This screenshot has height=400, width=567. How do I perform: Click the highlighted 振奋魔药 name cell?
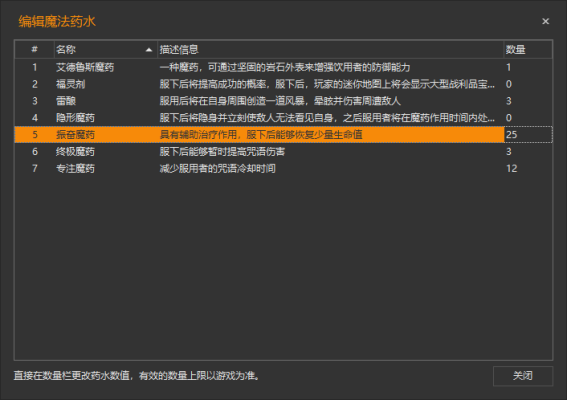pos(106,135)
